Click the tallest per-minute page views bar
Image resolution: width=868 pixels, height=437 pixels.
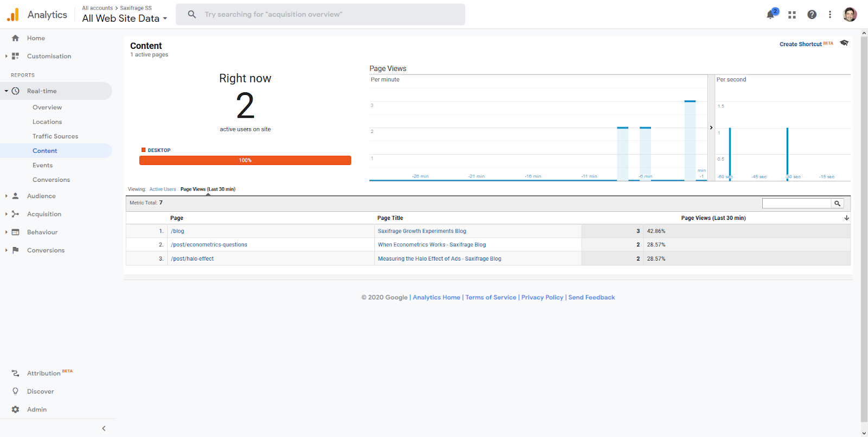pos(690,140)
